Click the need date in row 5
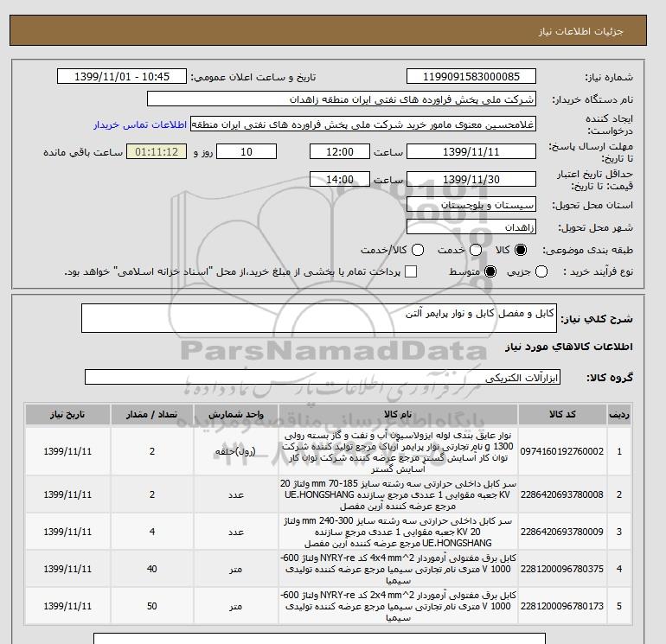 [x=67, y=606]
